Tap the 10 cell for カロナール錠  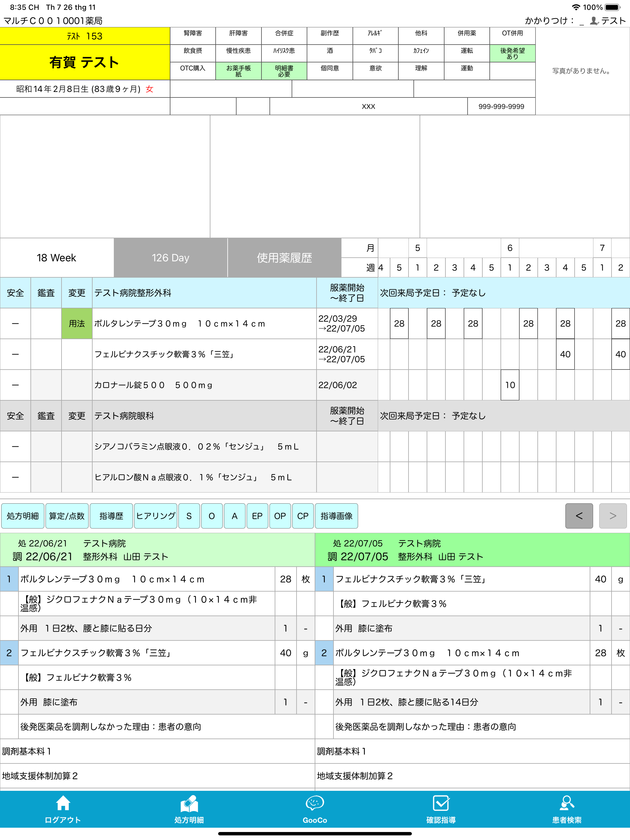tap(510, 385)
